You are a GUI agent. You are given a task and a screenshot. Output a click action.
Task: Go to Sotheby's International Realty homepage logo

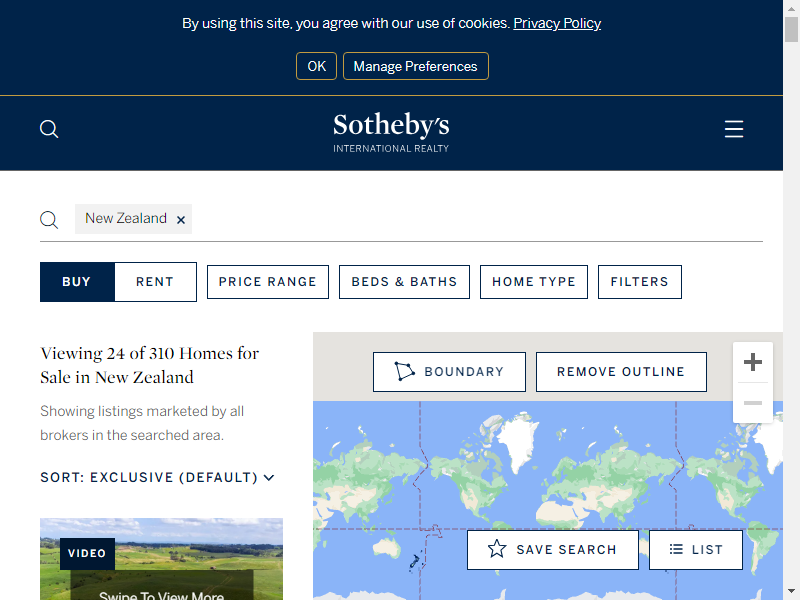click(391, 132)
